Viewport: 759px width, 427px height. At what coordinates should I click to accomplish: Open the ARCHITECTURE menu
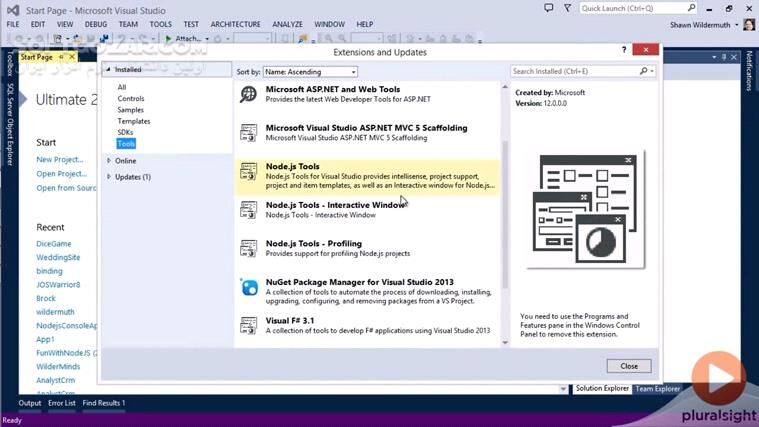[x=235, y=24]
